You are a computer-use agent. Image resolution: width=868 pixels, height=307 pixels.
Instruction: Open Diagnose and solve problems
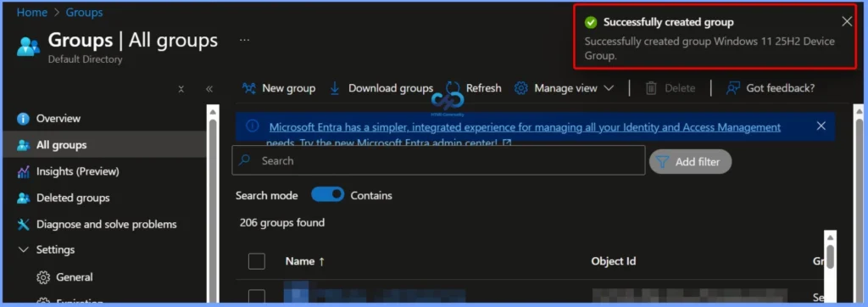tap(105, 225)
